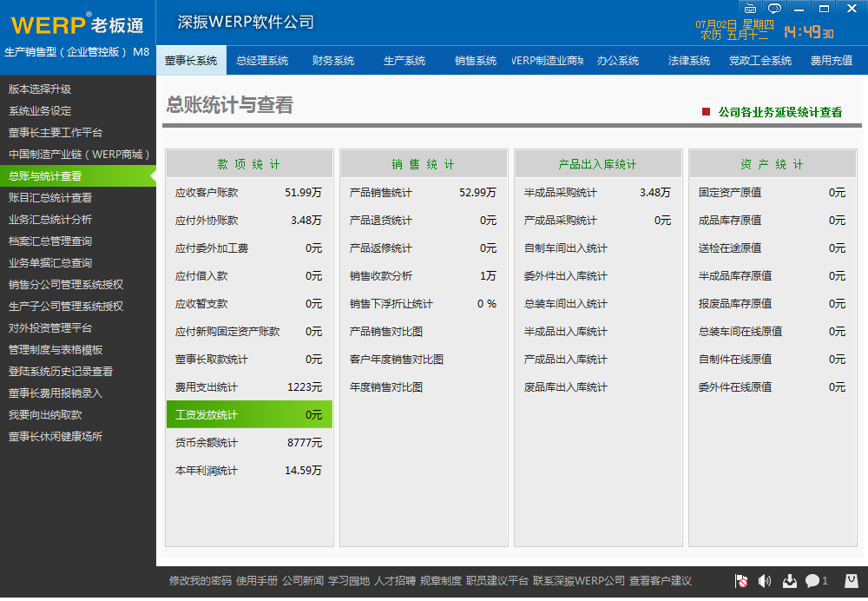
Task: Open 职员建议平台 footer link
Action: pyautogui.click(x=497, y=580)
